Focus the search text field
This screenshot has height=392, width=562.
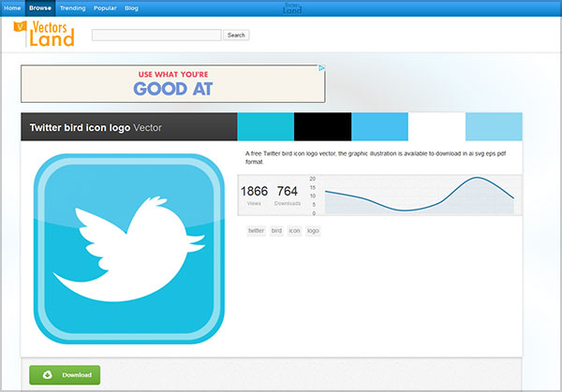coord(156,35)
